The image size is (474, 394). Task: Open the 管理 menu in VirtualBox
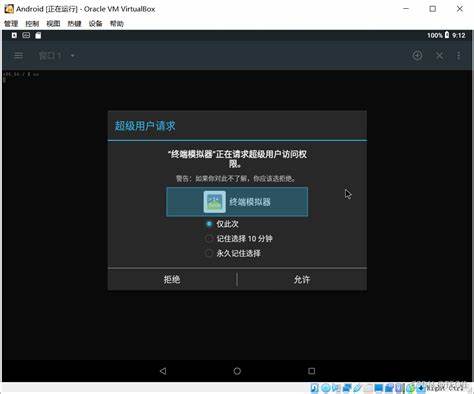[11, 24]
